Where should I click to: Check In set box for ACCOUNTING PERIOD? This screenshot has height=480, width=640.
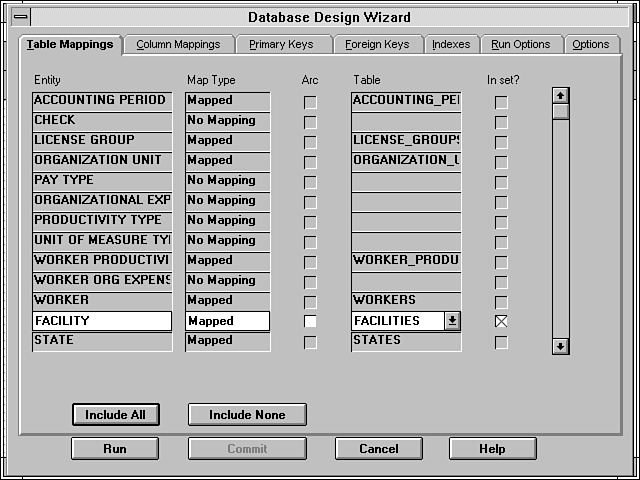click(501, 101)
